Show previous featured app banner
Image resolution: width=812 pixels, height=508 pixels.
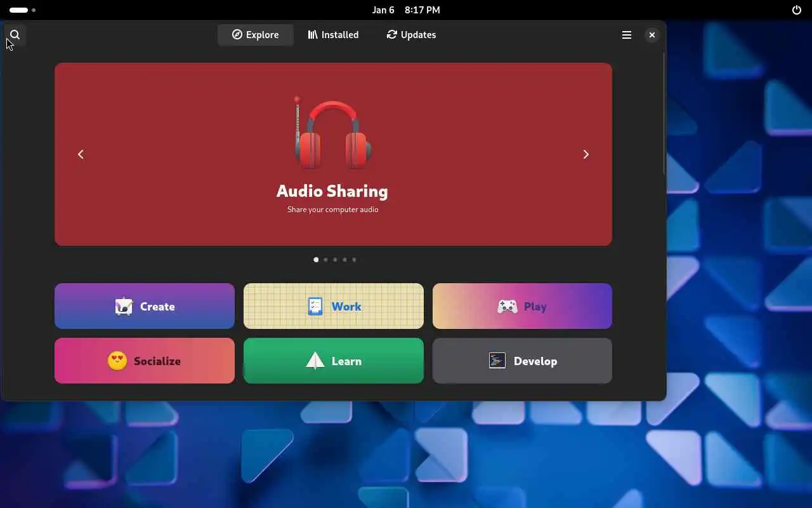pos(81,154)
